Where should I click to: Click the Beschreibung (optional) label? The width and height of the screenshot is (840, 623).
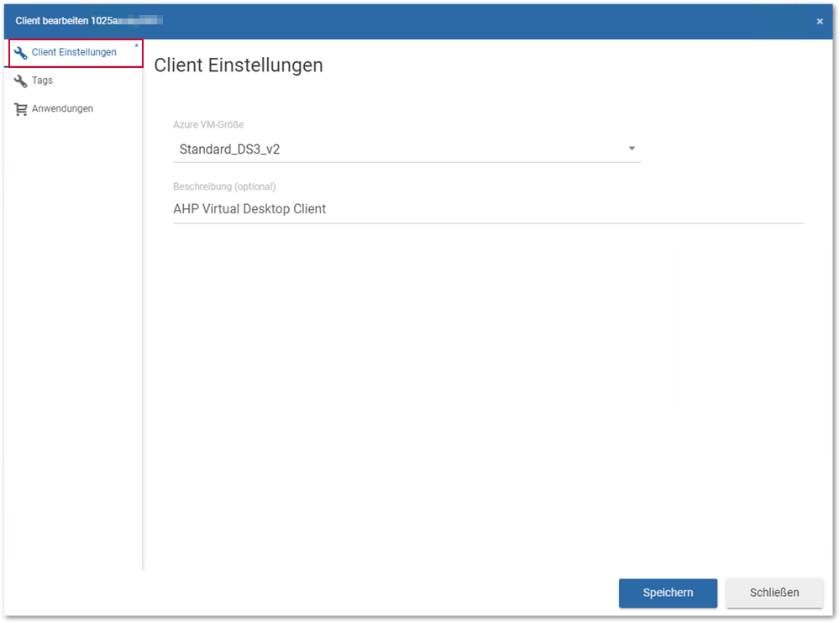(224, 186)
